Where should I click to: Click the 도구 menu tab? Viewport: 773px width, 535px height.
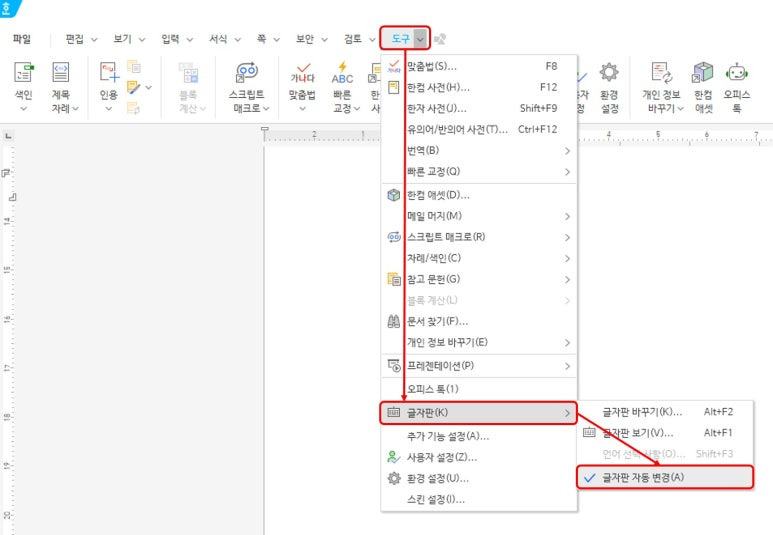tap(400, 38)
